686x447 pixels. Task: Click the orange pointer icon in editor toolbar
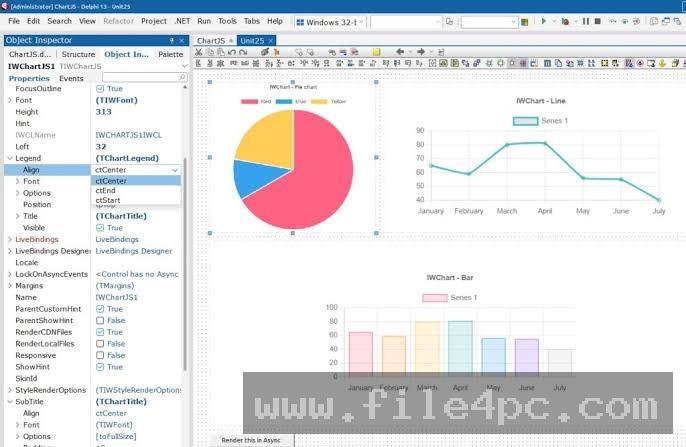coord(276,52)
